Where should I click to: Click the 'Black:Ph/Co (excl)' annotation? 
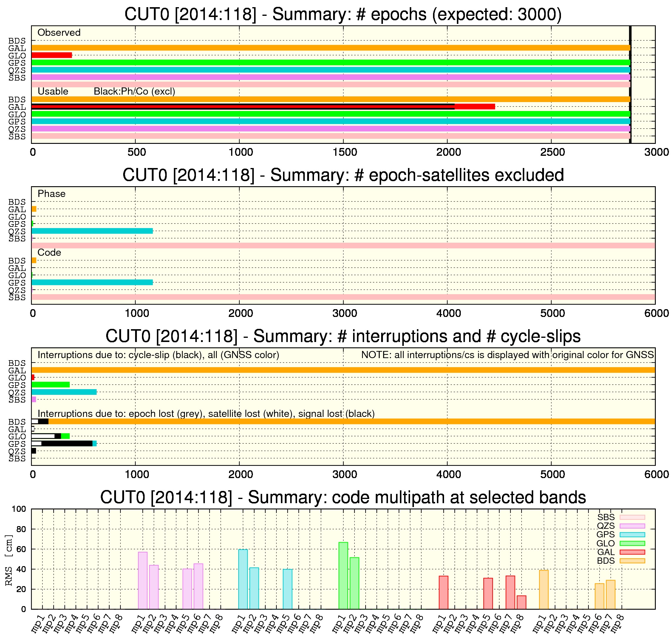pyautogui.click(x=134, y=91)
